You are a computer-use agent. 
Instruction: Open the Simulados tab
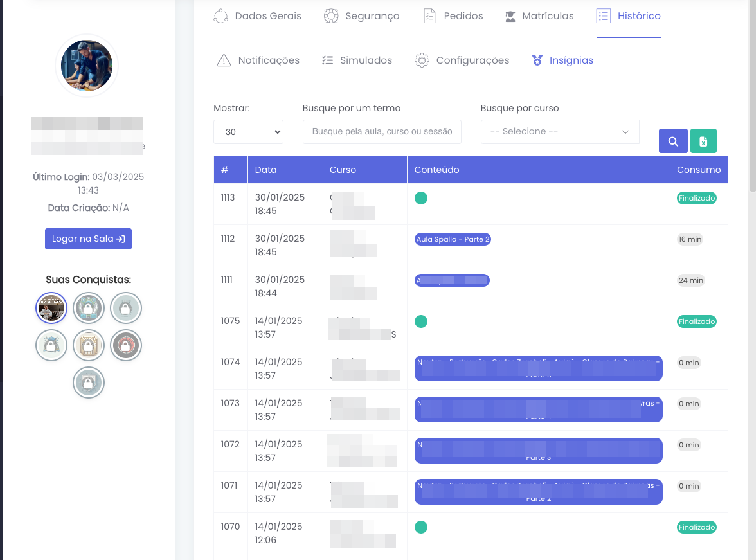coord(357,60)
